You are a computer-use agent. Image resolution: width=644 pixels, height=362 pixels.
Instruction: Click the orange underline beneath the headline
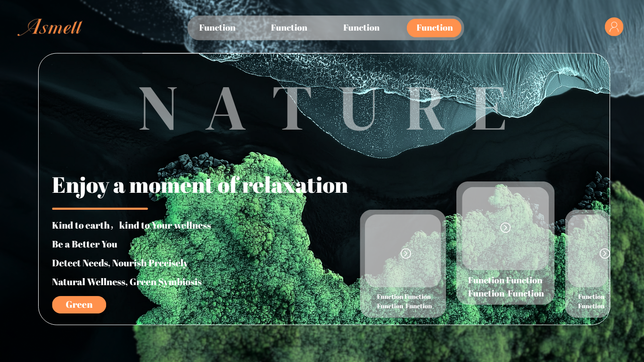pyautogui.click(x=100, y=208)
